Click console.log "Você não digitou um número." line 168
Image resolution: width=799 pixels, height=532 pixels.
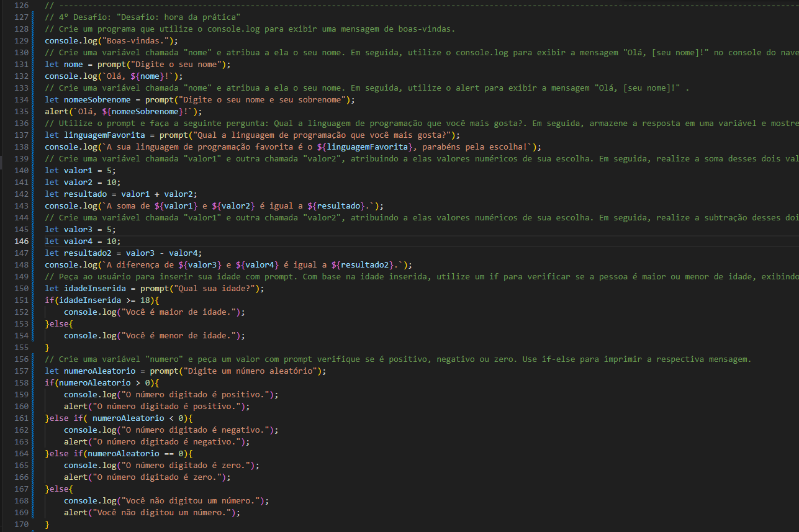pyautogui.click(x=166, y=501)
